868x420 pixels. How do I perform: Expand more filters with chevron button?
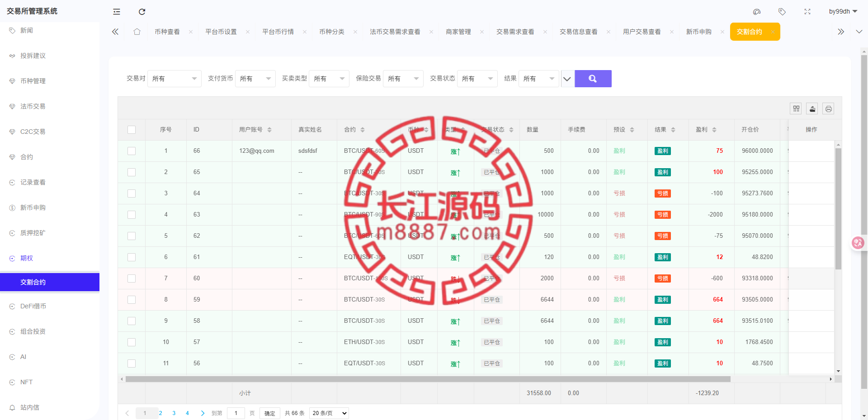(x=567, y=79)
